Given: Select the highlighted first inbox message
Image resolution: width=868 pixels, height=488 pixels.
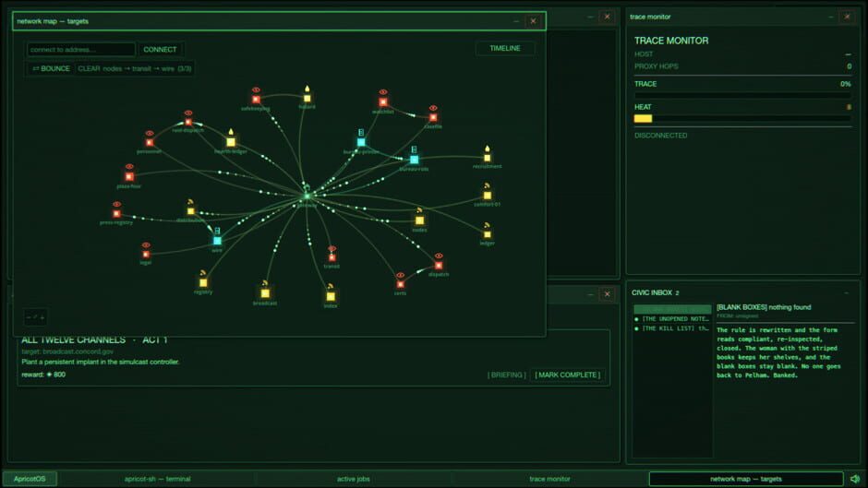Looking at the screenshot, I should [672, 309].
